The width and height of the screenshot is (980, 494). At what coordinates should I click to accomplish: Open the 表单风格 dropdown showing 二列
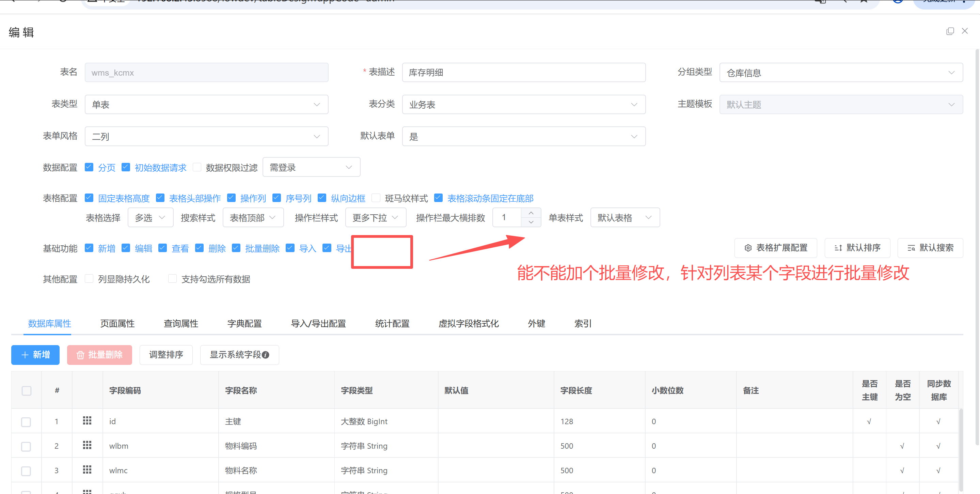(206, 136)
